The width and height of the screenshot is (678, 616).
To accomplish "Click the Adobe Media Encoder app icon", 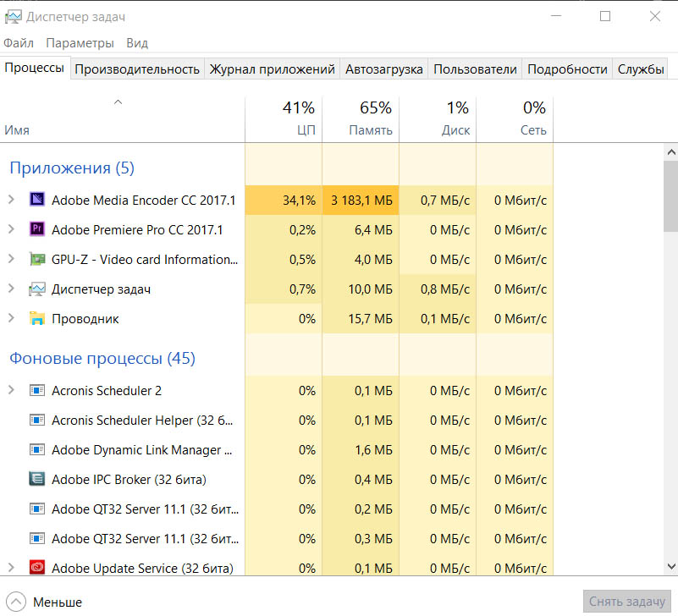I will coord(37,200).
